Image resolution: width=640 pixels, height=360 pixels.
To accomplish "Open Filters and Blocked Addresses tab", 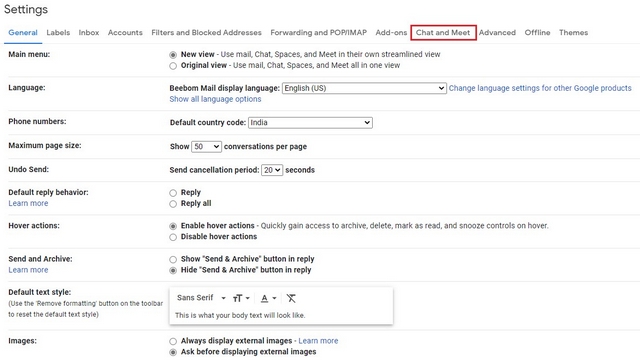I will coord(206,33).
